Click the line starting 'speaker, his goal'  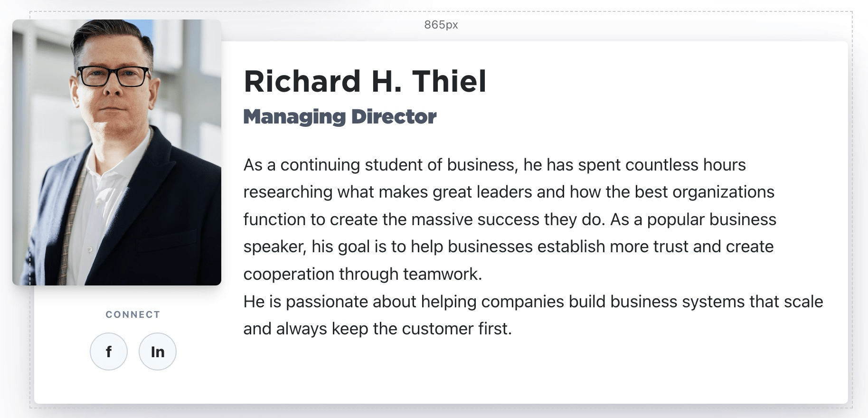(x=509, y=247)
